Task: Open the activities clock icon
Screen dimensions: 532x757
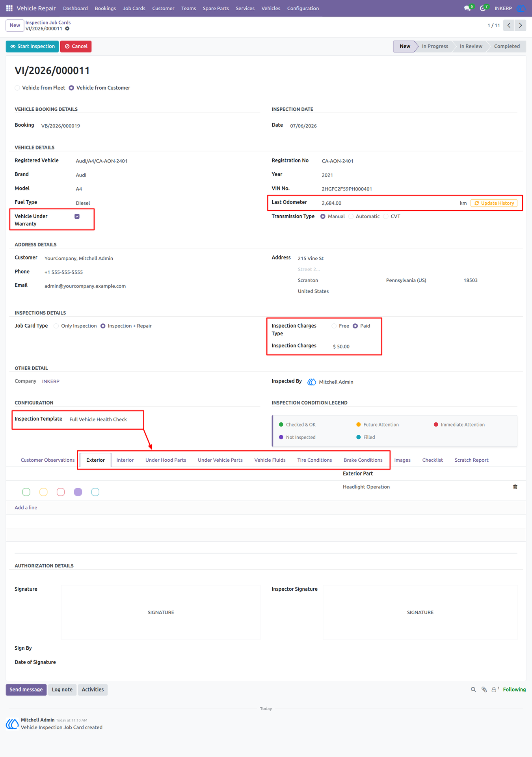Action: [483, 8]
